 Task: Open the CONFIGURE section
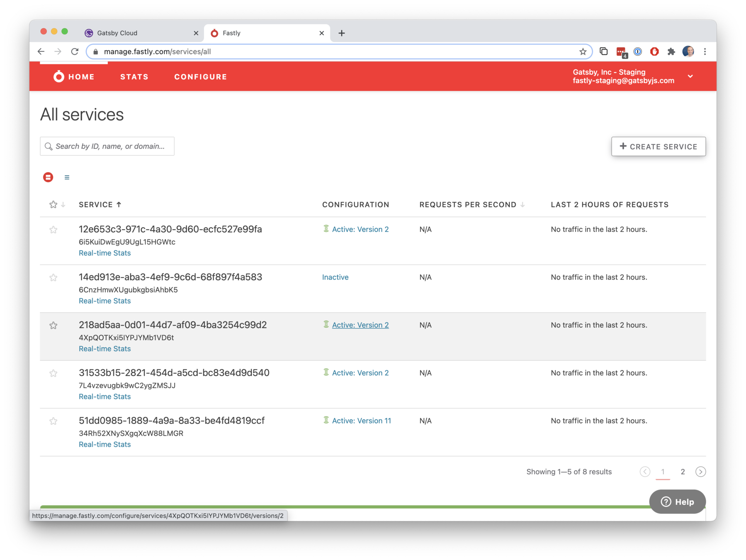click(x=201, y=77)
